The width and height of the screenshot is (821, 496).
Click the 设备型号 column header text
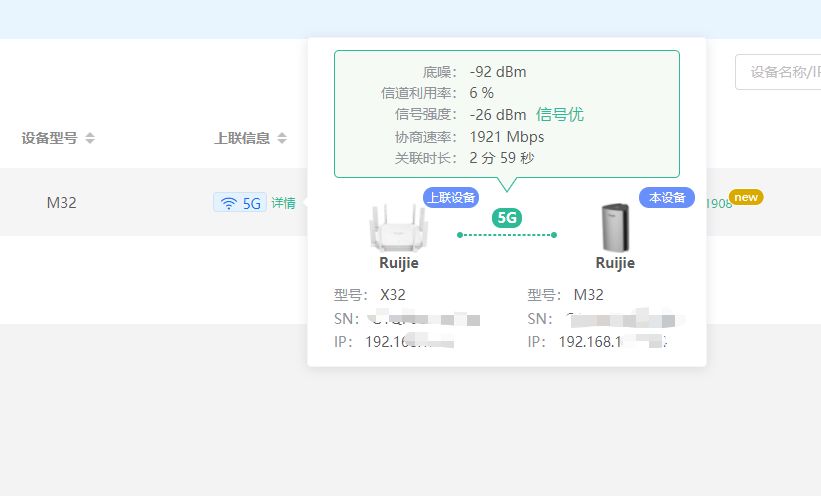pyautogui.click(x=49, y=138)
